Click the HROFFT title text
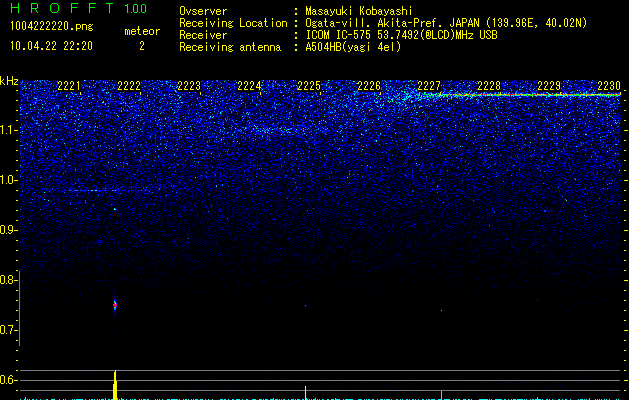Screen dimensions: 629x400 point(62,8)
